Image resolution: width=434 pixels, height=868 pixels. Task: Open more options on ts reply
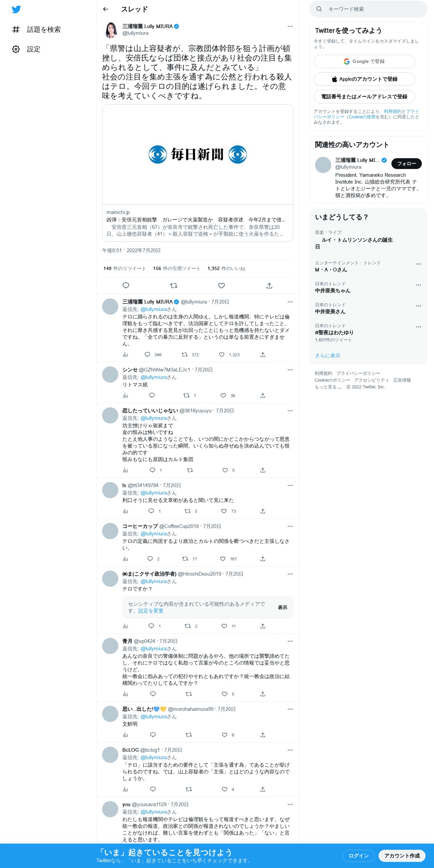click(290, 485)
